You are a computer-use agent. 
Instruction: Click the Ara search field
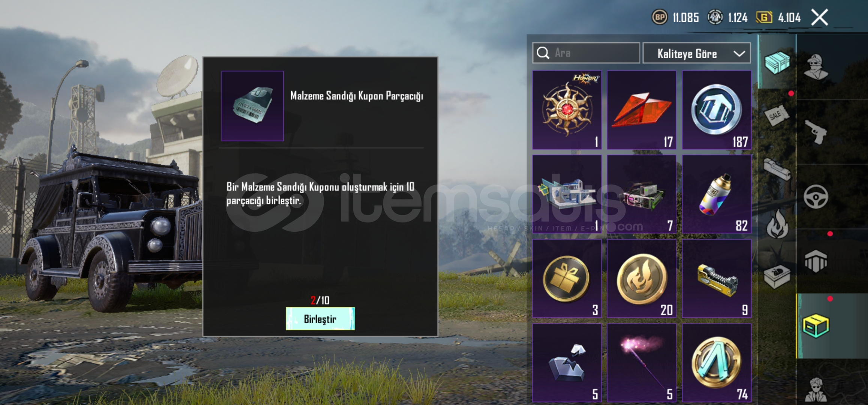click(x=586, y=53)
